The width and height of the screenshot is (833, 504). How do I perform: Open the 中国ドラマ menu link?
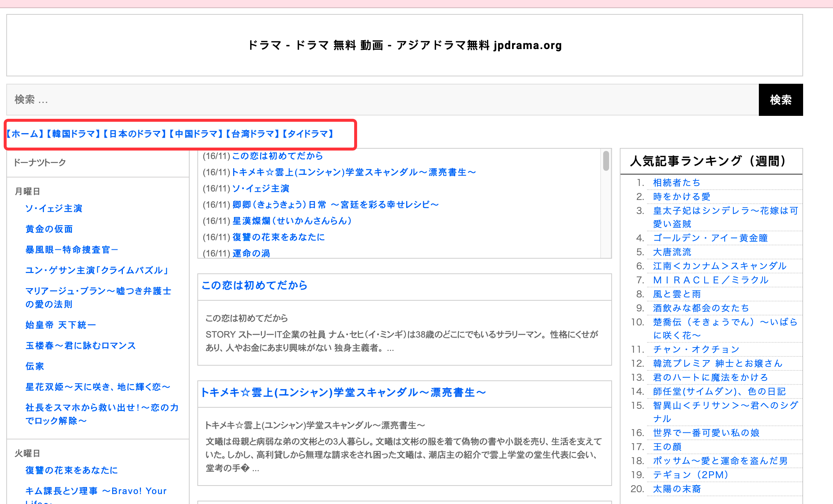click(x=196, y=134)
